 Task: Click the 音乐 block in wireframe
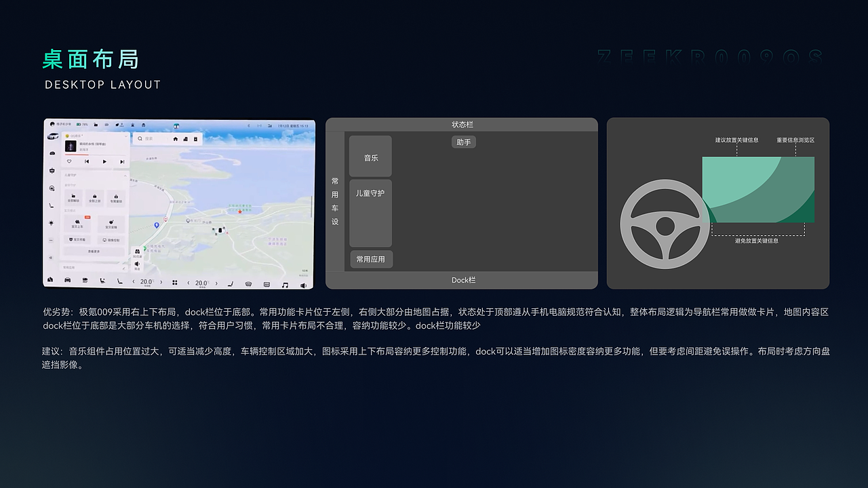point(371,157)
